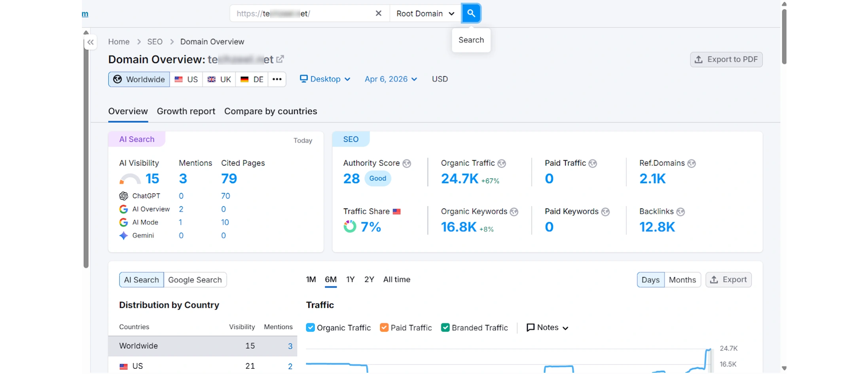
Task: Click the Notes icon above the traffic chart
Action: 531,327
